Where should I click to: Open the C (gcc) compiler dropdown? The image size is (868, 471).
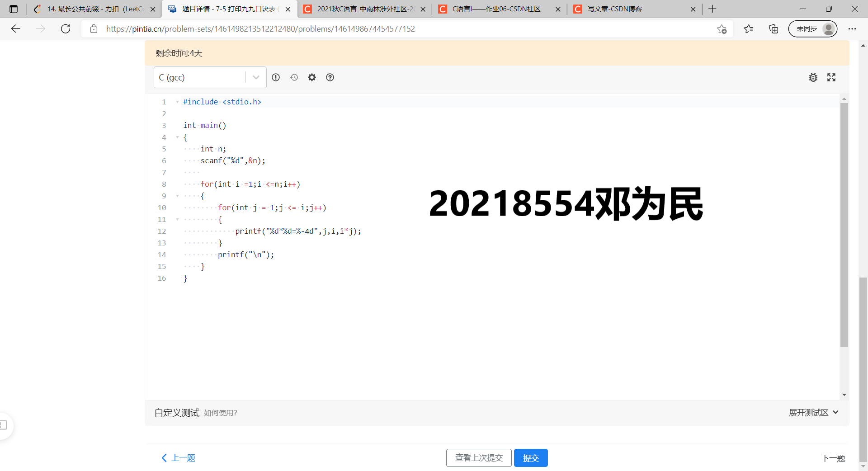210,77
